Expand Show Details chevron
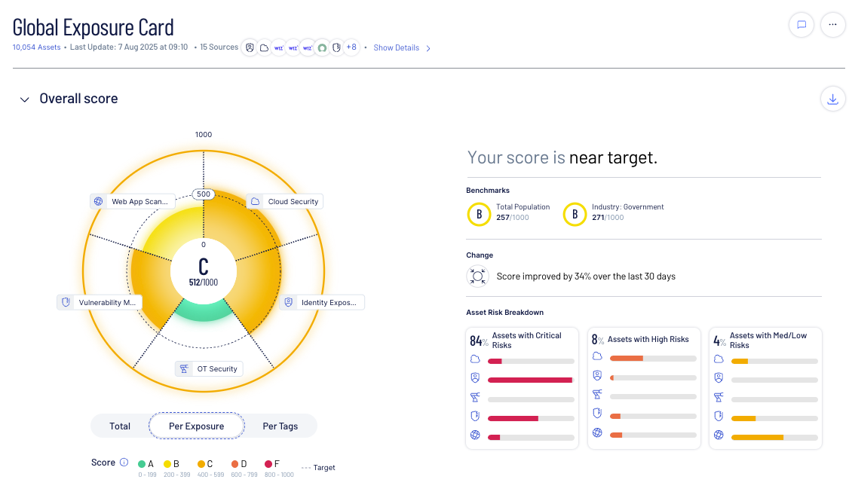 point(428,48)
